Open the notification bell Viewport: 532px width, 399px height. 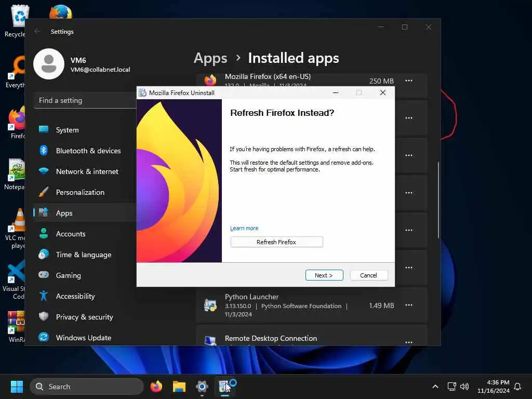pos(517,387)
